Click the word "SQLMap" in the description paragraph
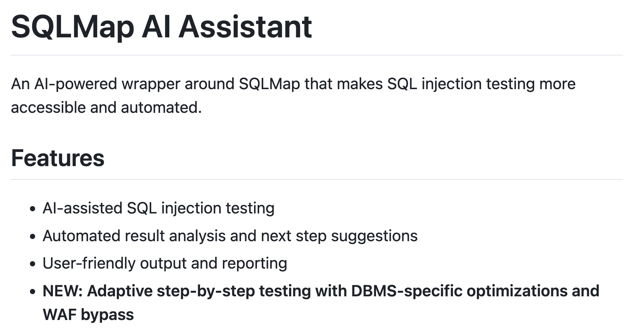This screenshot has width=644, height=330. [269, 84]
